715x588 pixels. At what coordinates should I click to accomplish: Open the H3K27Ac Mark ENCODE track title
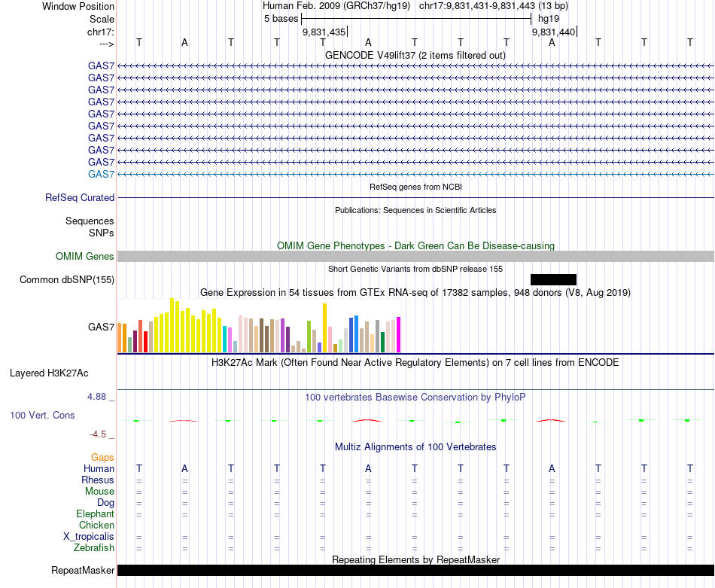[x=415, y=363]
